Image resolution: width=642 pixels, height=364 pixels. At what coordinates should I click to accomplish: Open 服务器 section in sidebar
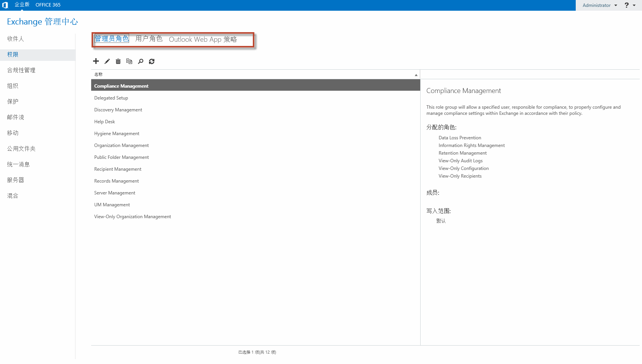15,180
